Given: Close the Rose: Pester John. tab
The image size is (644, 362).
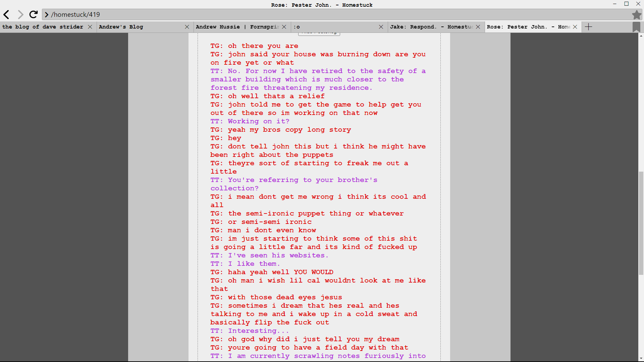Looking at the screenshot, I should point(575,27).
